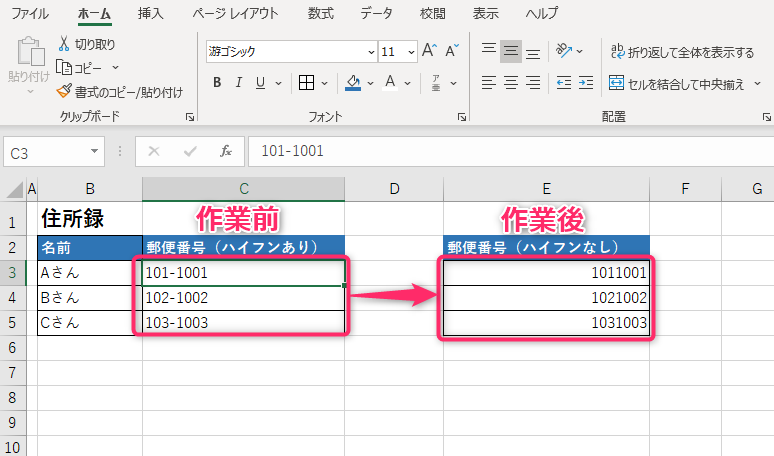Toggle the middle vertical align button
Viewport: 774px width, 456px height.
511,51
